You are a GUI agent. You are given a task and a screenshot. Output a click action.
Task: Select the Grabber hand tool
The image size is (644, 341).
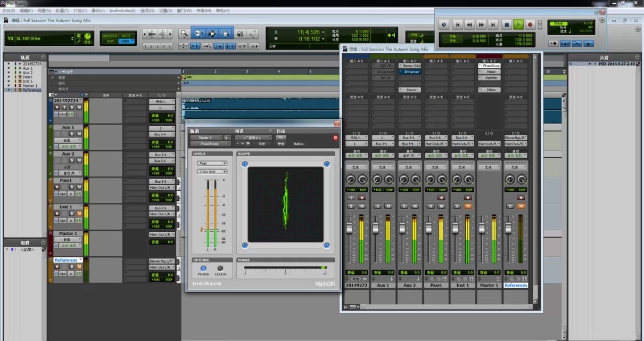(226, 34)
